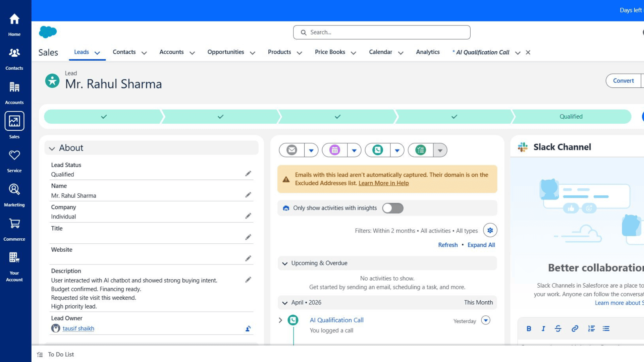Image resolution: width=644 pixels, height=362 pixels.
Task: Open timeline filter settings gear
Action: click(490, 230)
